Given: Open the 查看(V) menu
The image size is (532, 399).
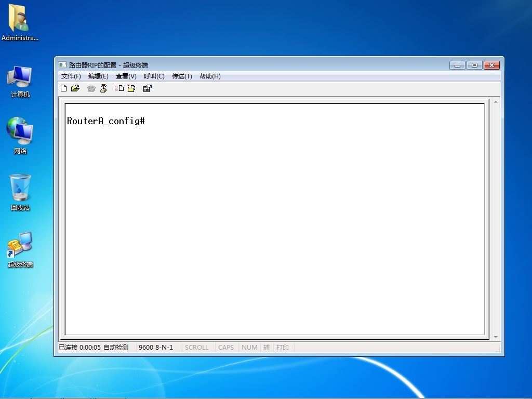Looking at the screenshot, I should 126,76.
